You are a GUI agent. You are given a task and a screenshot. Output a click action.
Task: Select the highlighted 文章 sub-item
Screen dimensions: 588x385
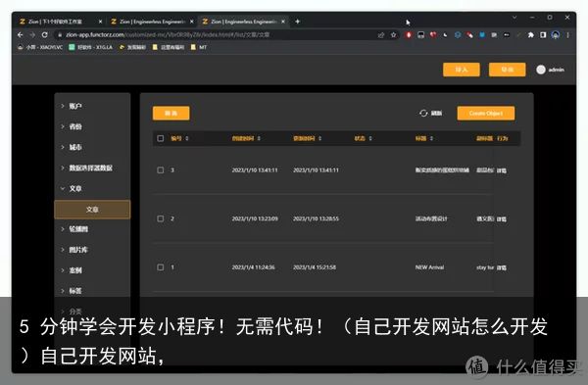[x=92, y=210]
